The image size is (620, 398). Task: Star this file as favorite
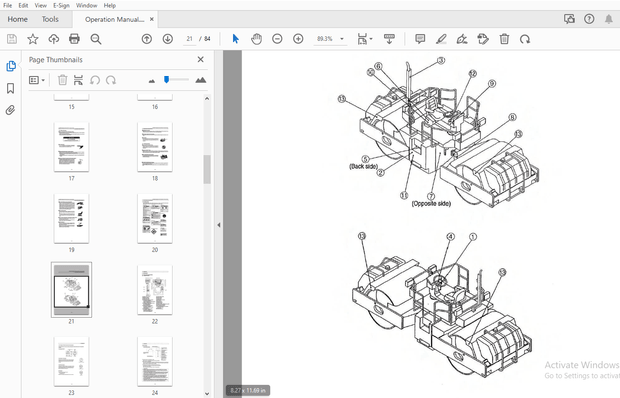click(33, 39)
